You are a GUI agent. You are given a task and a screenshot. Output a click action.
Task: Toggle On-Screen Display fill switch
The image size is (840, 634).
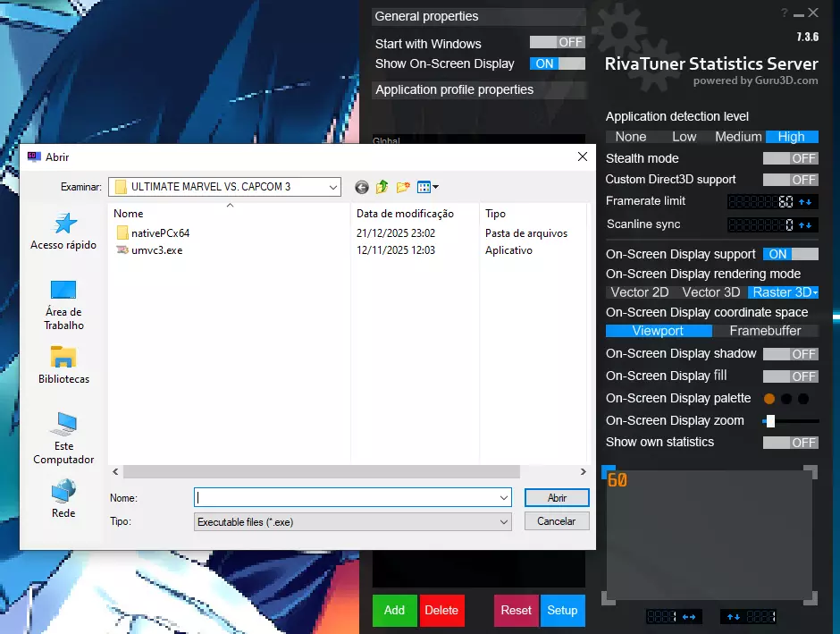click(x=791, y=376)
